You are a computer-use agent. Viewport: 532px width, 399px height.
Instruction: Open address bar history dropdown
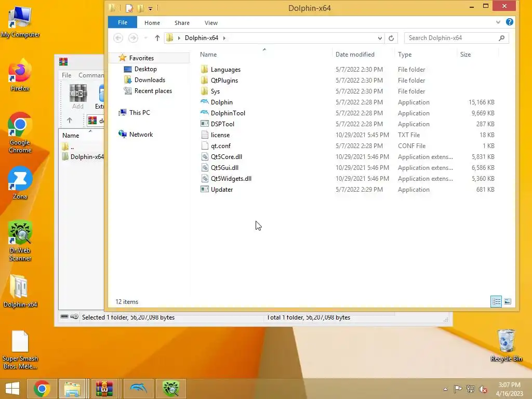point(380,38)
